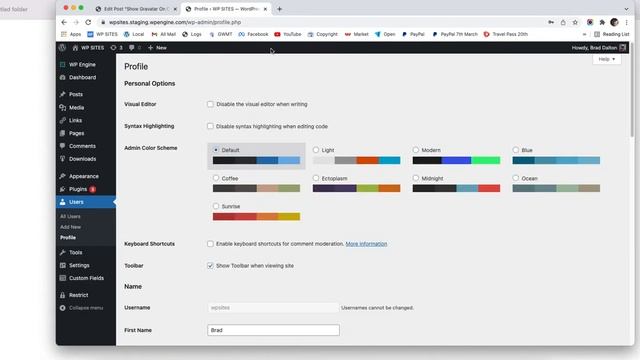Enable keyboard shortcuts for comment moderation
The width and height of the screenshot is (640, 360).
[210, 244]
